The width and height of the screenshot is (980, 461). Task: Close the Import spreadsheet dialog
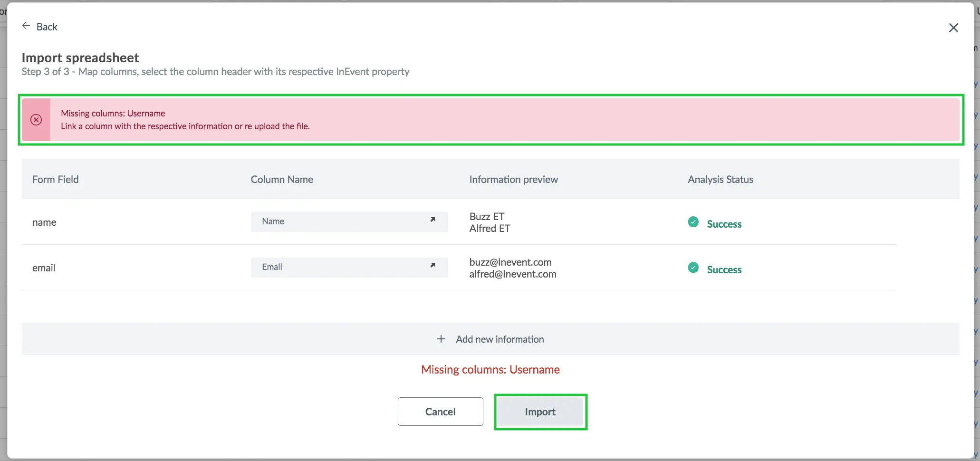953,28
